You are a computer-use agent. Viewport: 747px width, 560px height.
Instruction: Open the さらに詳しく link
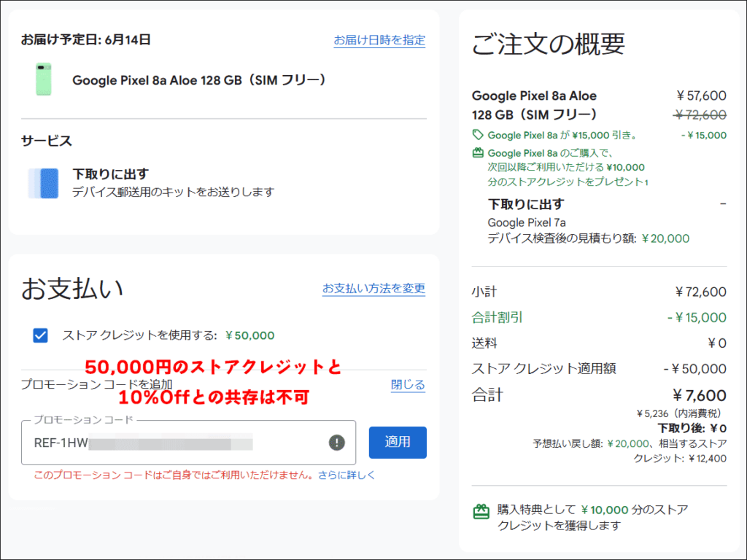pos(347,475)
